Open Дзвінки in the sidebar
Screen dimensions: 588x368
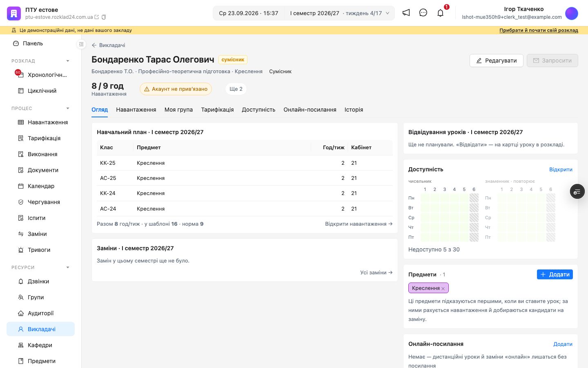[40, 281]
